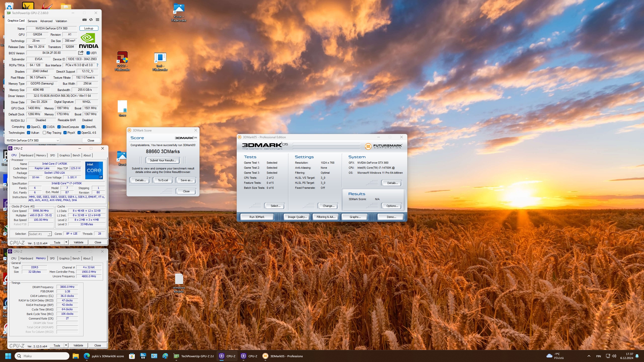Select the Kuvat shortcut beside CPU-Z window
Screen dimensions: 644x362
click(x=122, y=158)
